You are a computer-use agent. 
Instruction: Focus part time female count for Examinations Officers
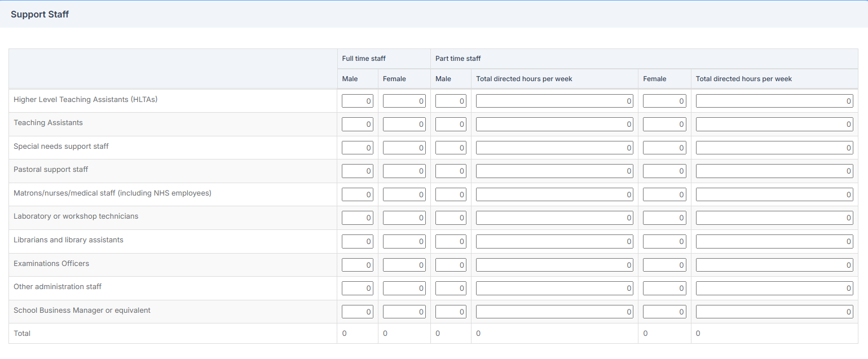click(664, 265)
